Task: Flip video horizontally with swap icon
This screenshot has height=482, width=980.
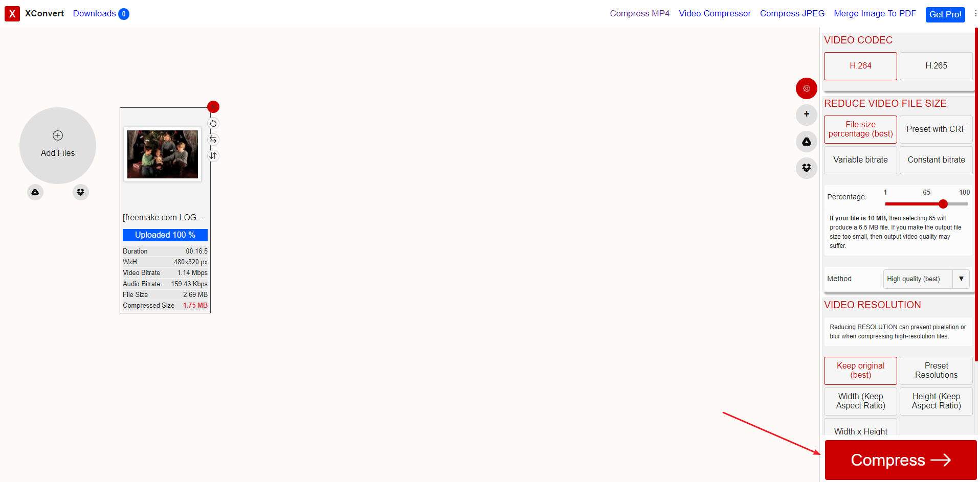Action: (x=213, y=140)
